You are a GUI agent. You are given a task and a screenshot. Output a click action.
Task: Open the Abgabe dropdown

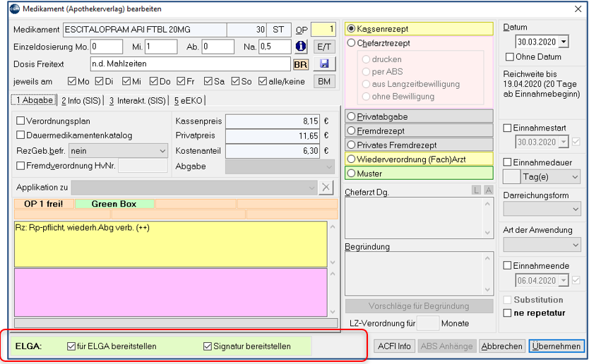280,166
